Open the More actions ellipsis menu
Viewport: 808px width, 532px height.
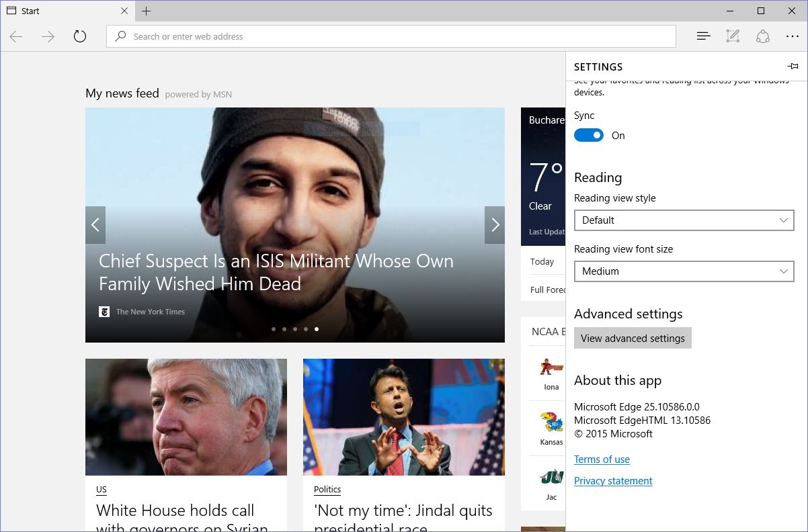click(792, 36)
